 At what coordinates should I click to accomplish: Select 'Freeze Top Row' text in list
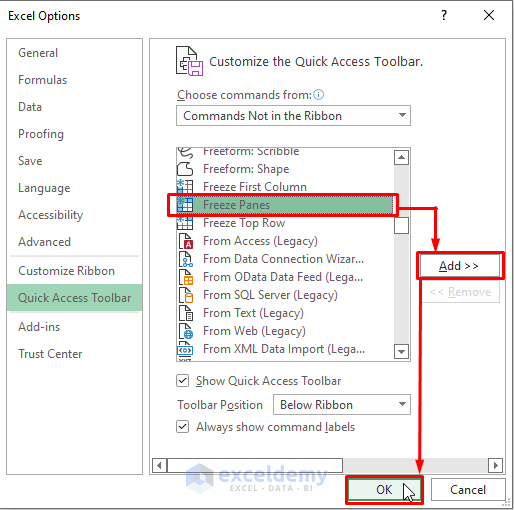[244, 223]
